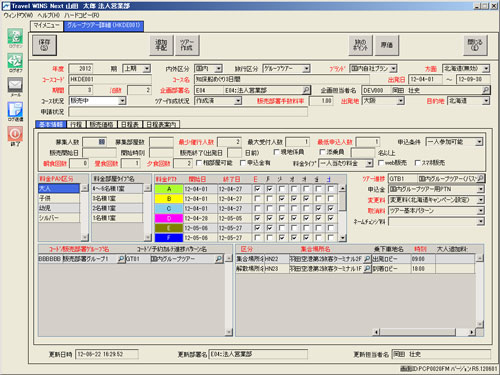500x375 pixels.
Task: Open the 申込条件 一人参加可能 dropdown
Action: 479,142
